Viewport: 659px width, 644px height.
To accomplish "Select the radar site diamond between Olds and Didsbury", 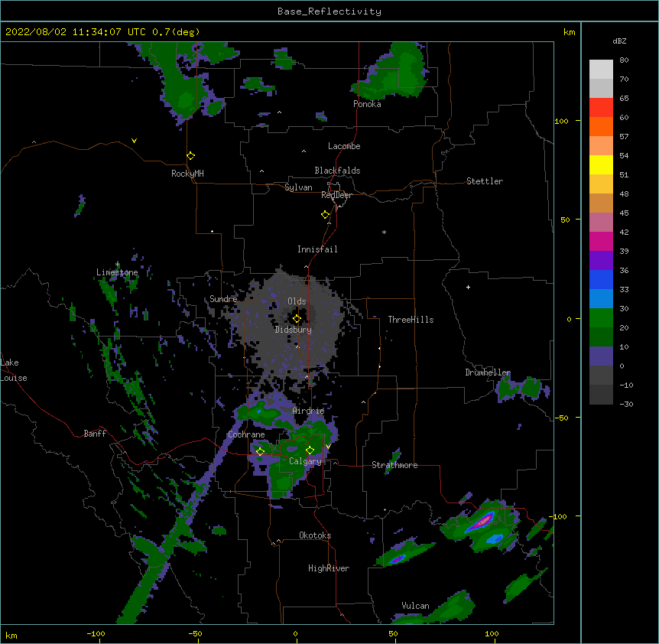I will 297,319.
